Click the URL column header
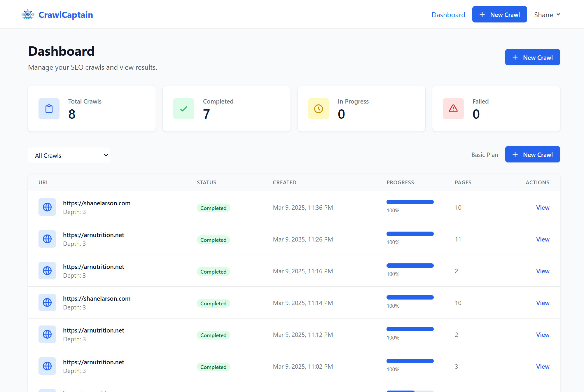584x392 pixels. (x=43, y=182)
